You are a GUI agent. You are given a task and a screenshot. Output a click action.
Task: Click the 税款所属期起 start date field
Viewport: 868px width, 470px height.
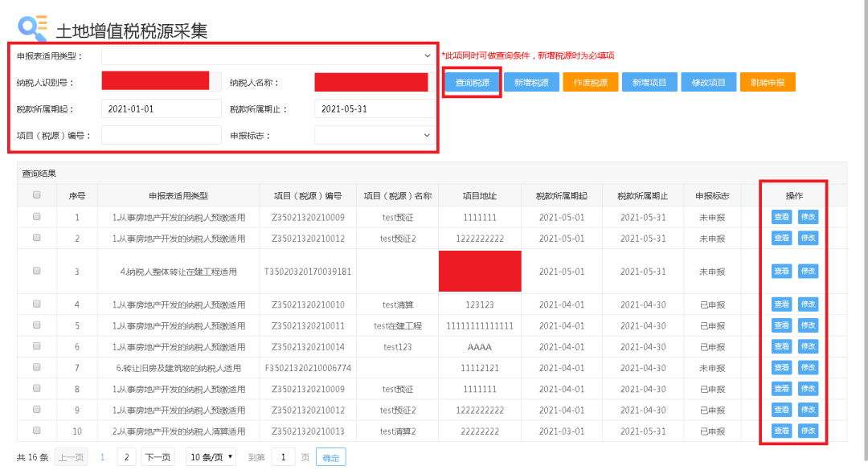click(x=161, y=108)
